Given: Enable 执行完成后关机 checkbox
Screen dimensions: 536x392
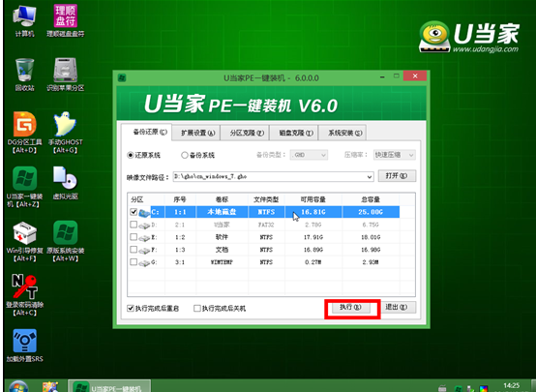Looking at the screenshot, I should point(197,308).
